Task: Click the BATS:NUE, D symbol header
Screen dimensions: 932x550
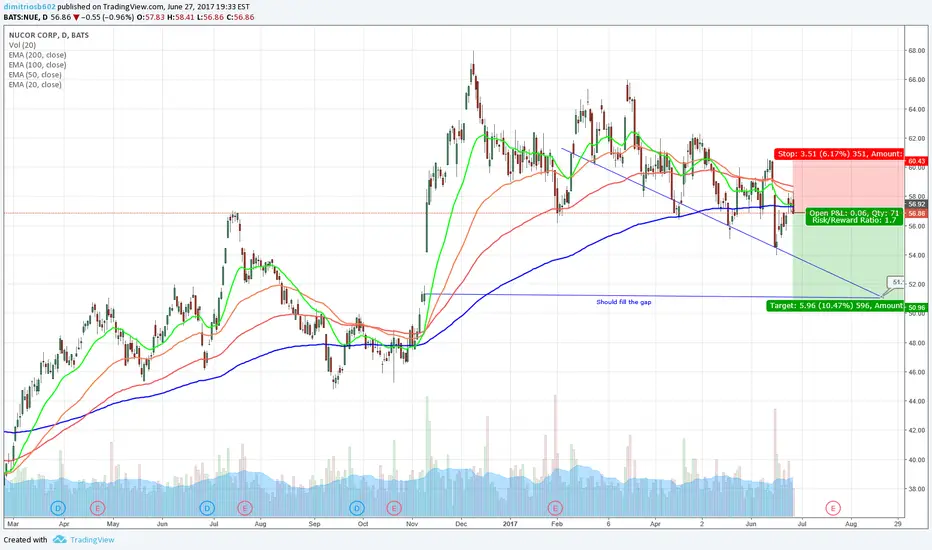Action: pos(26,17)
